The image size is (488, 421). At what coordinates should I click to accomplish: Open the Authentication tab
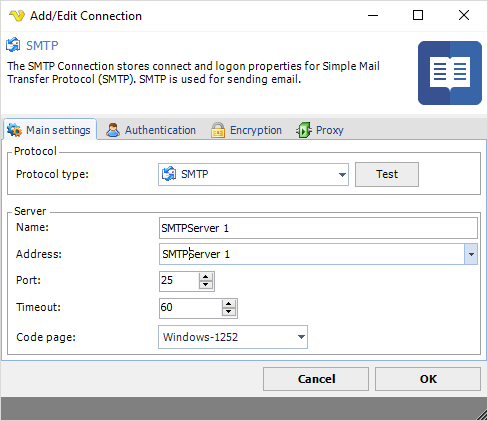[x=151, y=130]
